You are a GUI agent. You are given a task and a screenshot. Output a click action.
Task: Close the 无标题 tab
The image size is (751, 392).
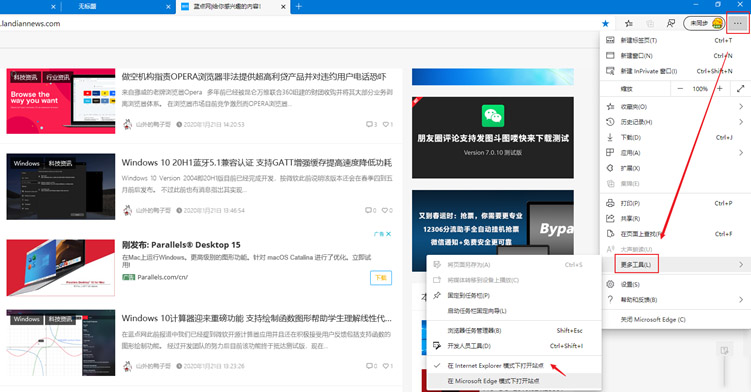pos(168,7)
